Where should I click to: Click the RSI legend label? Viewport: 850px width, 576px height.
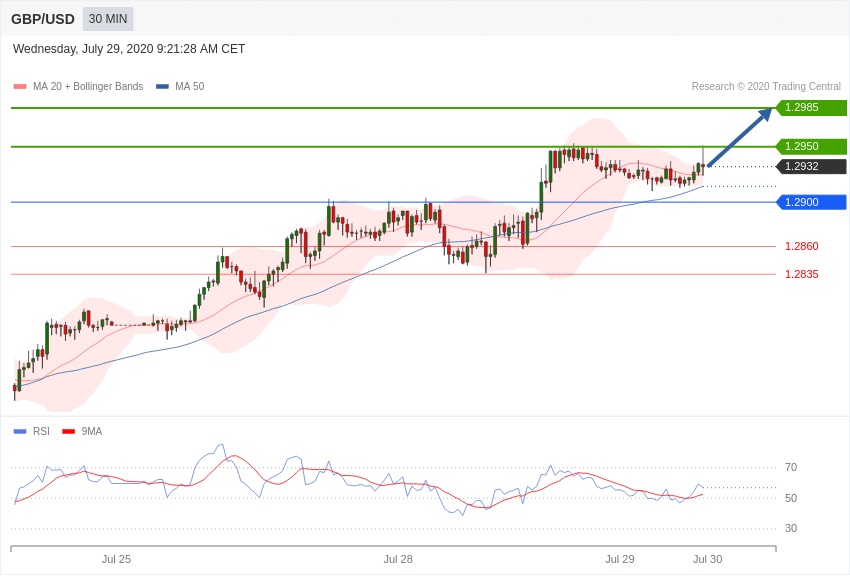coord(41,431)
